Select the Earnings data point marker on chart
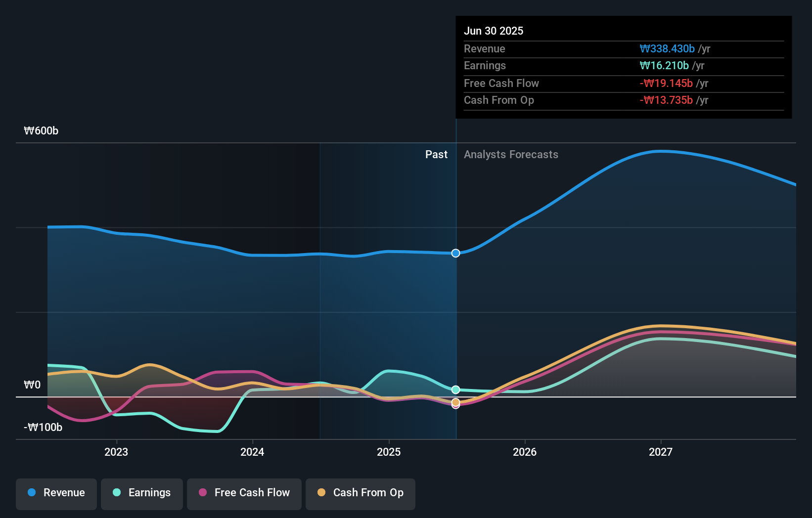The image size is (812, 518). coord(455,389)
